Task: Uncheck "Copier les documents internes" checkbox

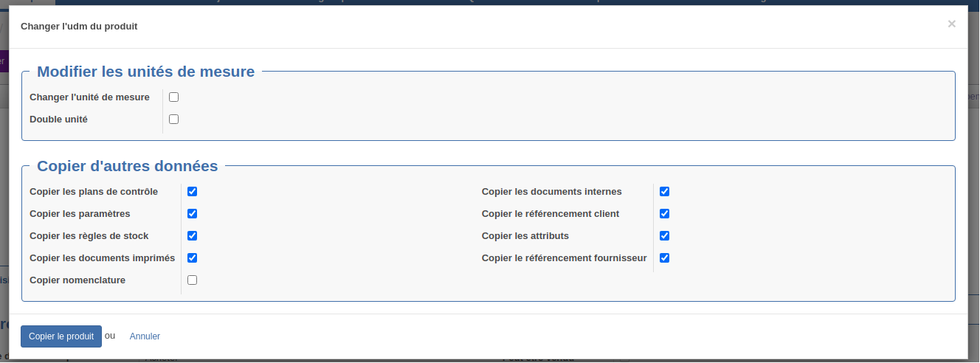Action: tap(664, 191)
